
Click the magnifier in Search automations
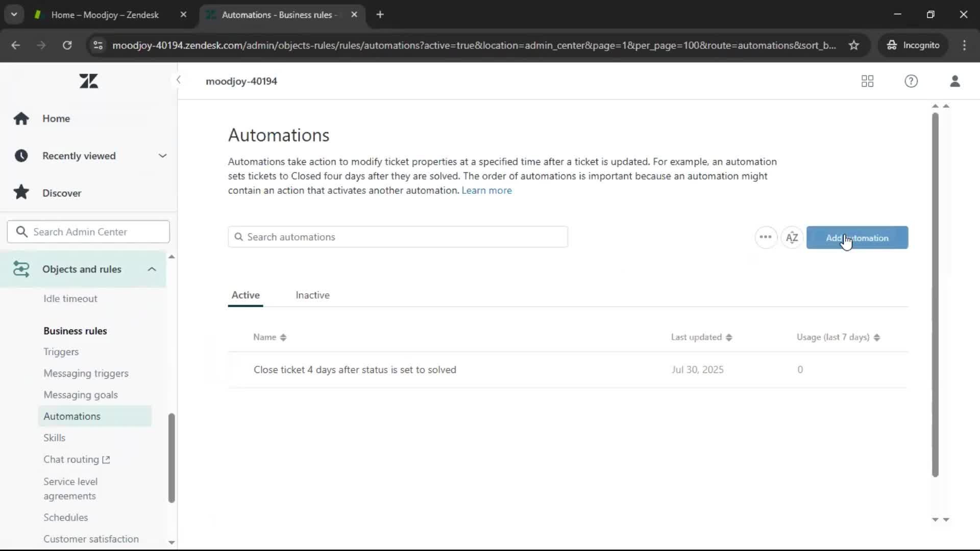(x=238, y=237)
